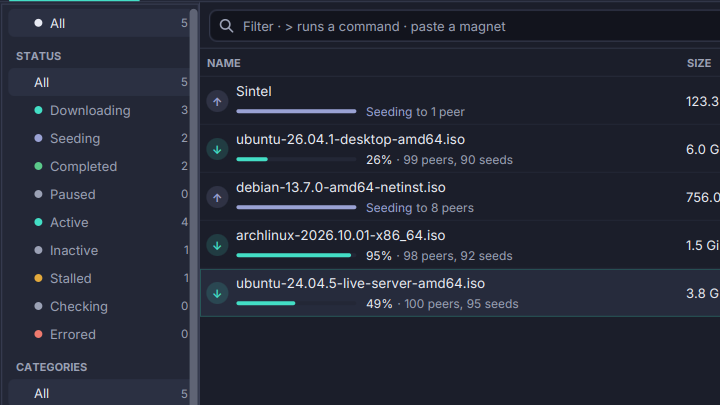The image size is (720, 405).
Task: Click 'Seeding to 1 peer' status text
Action: (415, 112)
